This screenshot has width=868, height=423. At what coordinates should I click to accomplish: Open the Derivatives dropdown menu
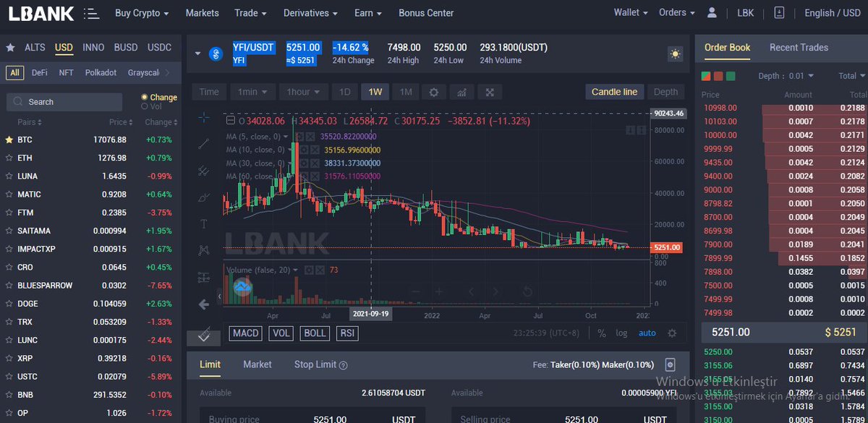click(310, 13)
